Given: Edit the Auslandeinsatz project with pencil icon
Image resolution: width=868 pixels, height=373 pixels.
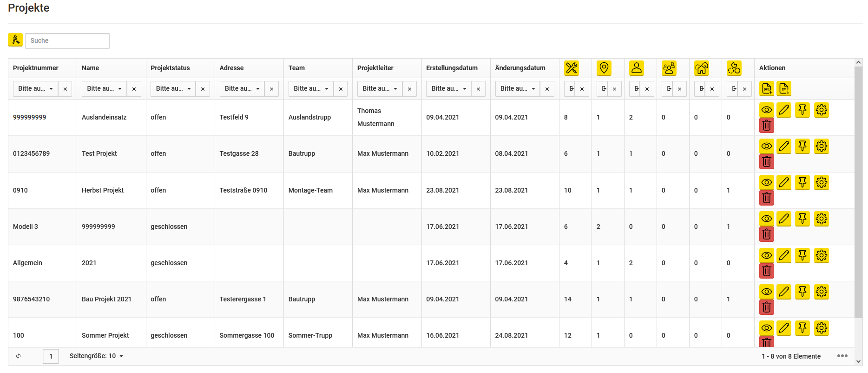Looking at the screenshot, I should pyautogui.click(x=784, y=110).
